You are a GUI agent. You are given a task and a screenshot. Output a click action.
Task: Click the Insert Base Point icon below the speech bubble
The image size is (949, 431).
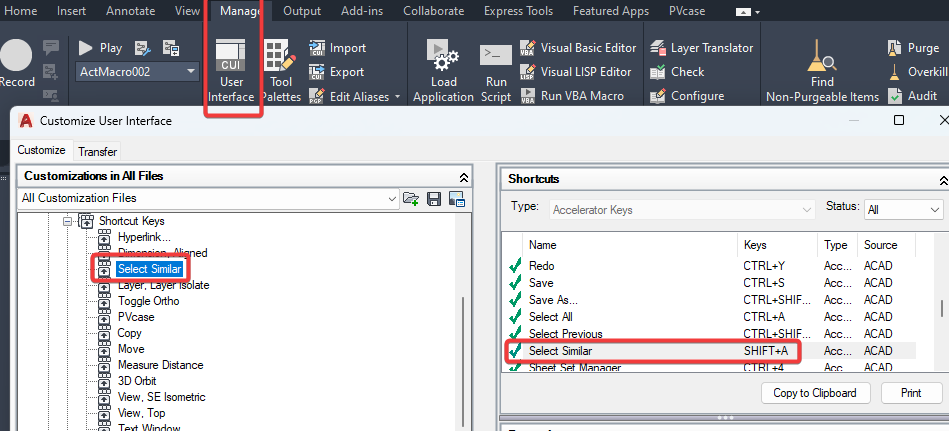[x=51, y=71]
